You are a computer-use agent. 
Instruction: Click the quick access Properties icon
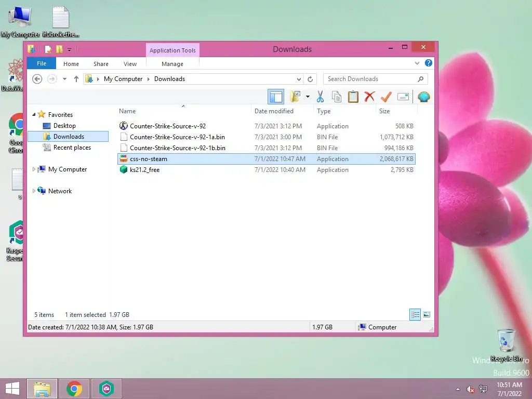pos(48,49)
